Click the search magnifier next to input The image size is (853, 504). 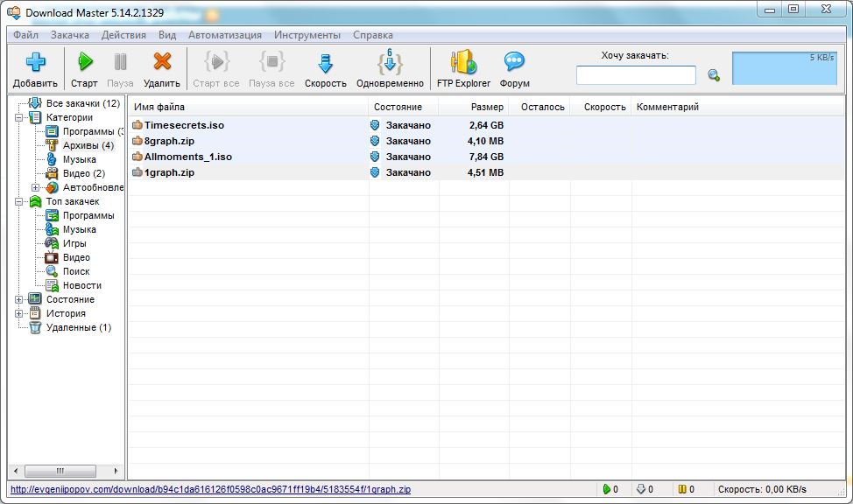point(714,75)
